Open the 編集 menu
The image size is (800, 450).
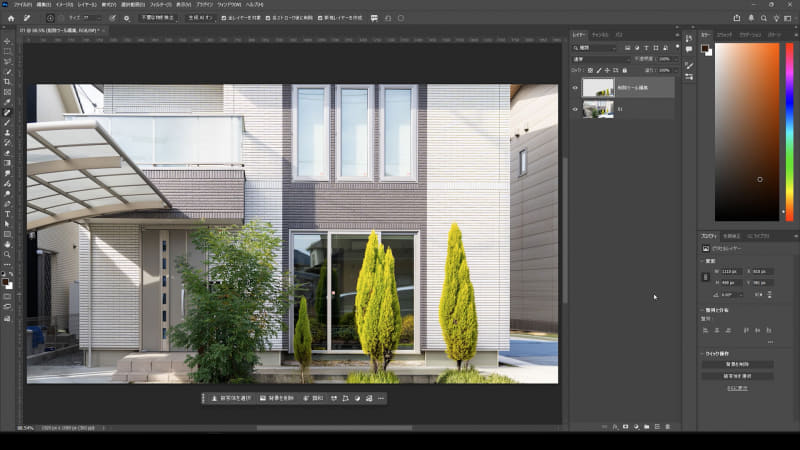tap(43, 5)
